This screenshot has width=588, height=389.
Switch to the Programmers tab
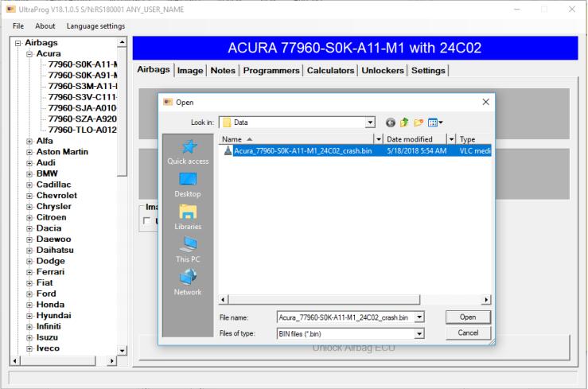(271, 71)
